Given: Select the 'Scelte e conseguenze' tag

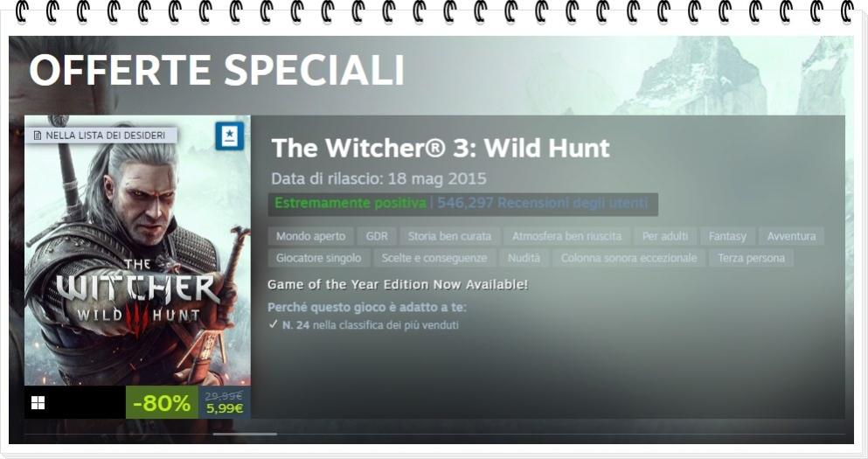Looking at the screenshot, I should 434,258.
